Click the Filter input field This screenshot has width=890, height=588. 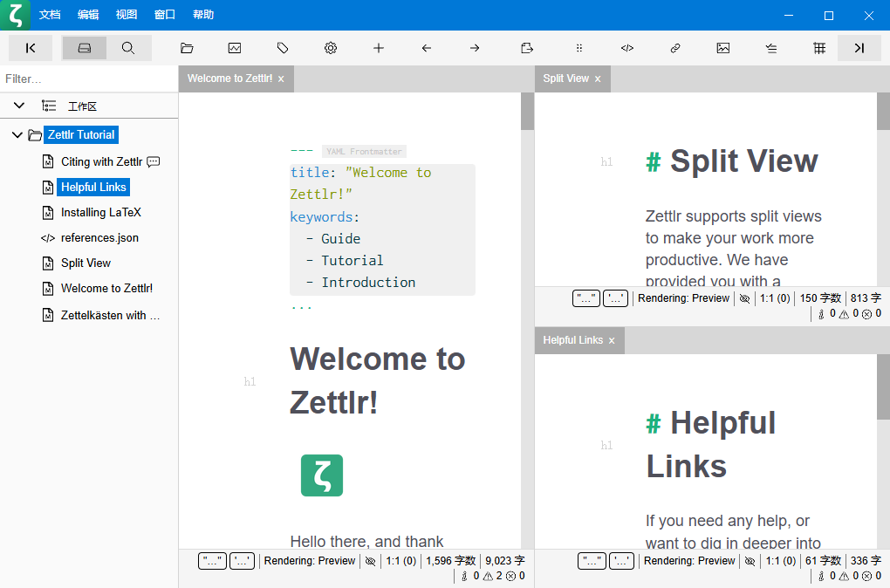point(87,79)
